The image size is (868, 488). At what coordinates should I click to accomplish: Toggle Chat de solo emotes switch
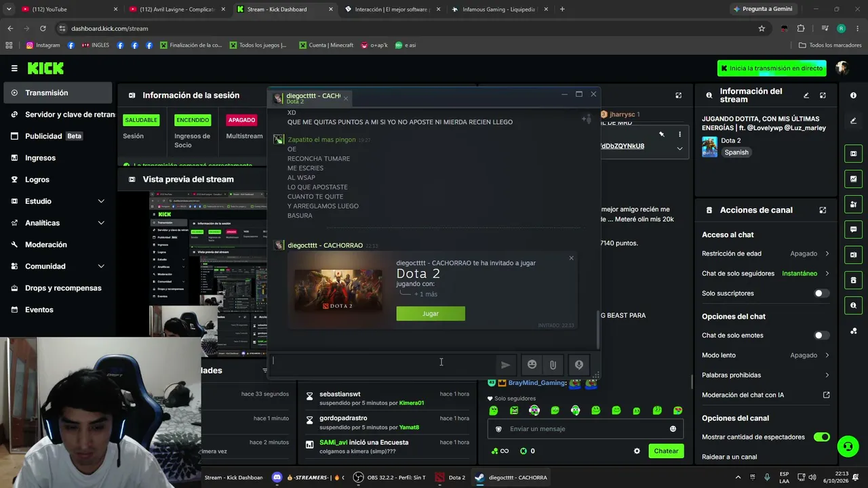(821, 335)
